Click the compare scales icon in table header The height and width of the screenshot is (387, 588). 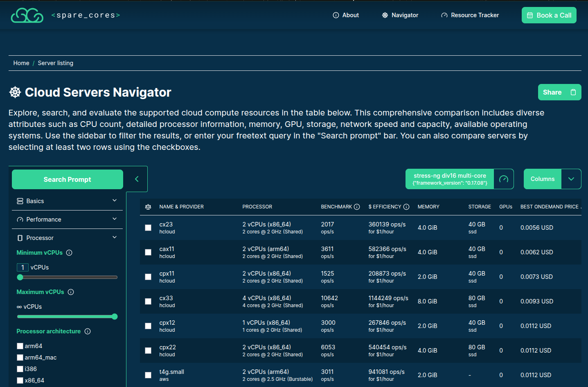click(x=148, y=207)
